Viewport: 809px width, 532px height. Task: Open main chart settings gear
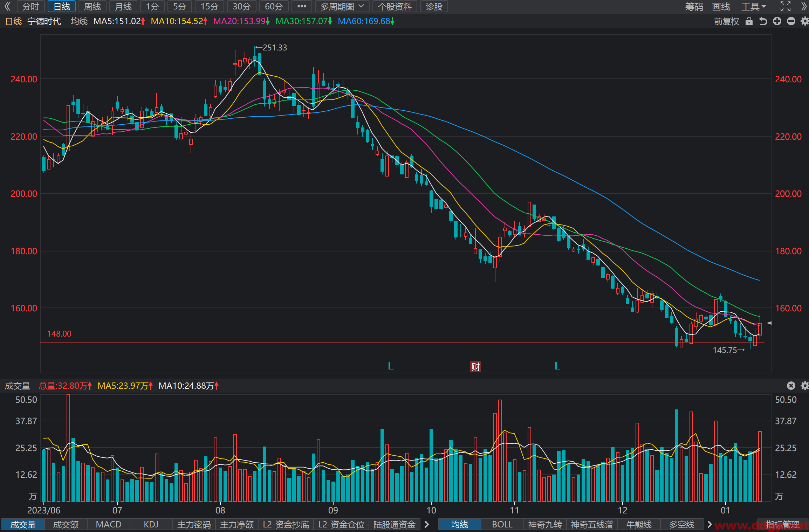[804, 21]
